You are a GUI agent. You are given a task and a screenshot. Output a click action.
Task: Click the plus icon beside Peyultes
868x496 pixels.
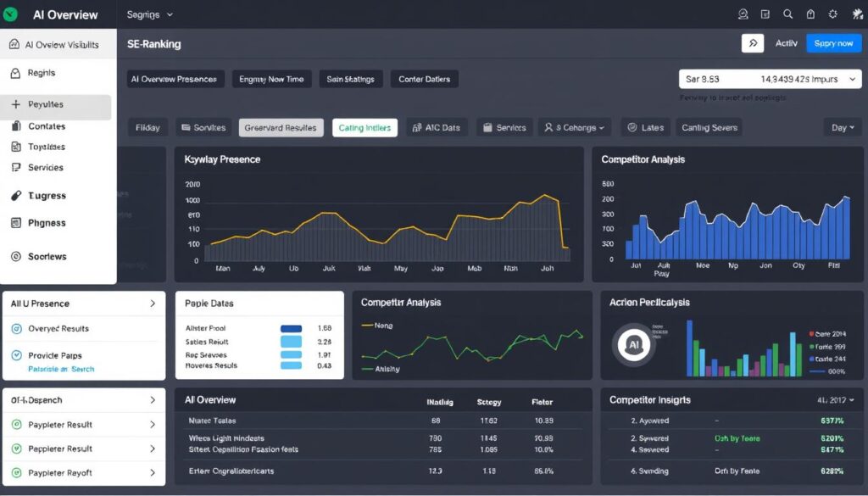15,104
